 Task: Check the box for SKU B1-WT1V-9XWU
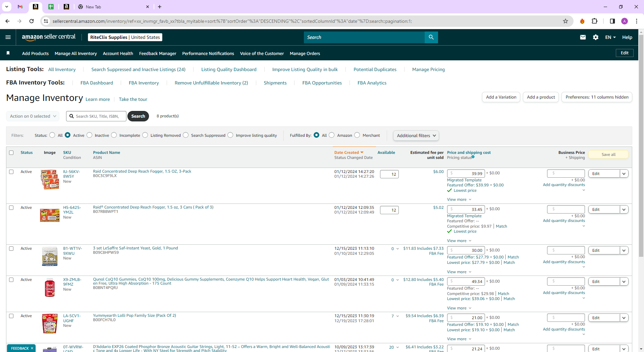11,249
